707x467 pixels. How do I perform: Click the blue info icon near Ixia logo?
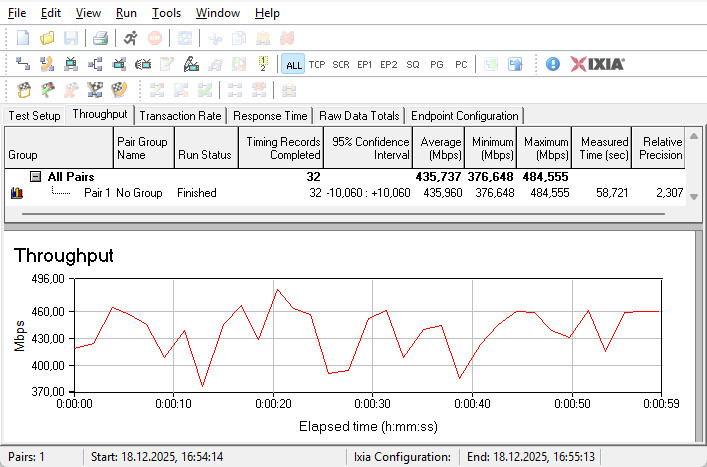pos(553,64)
